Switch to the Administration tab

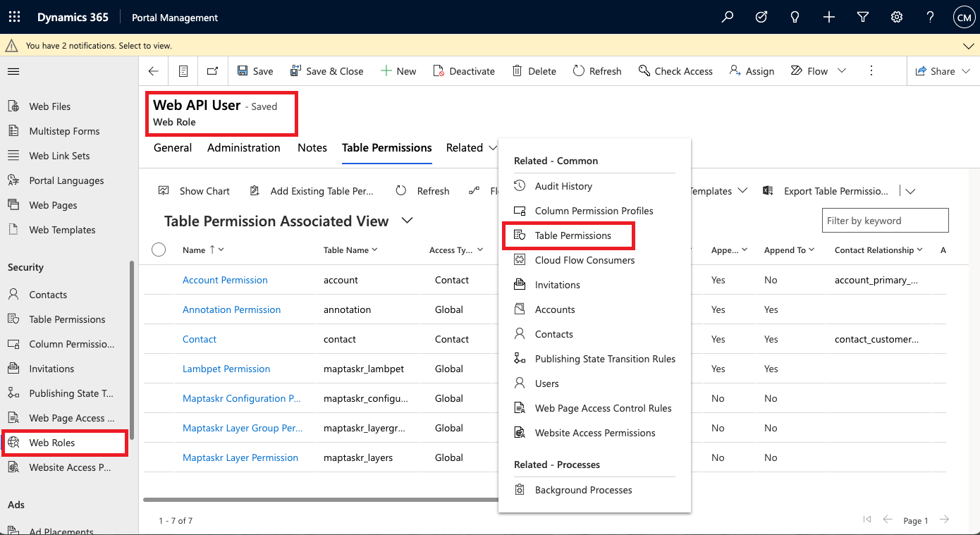click(244, 148)
